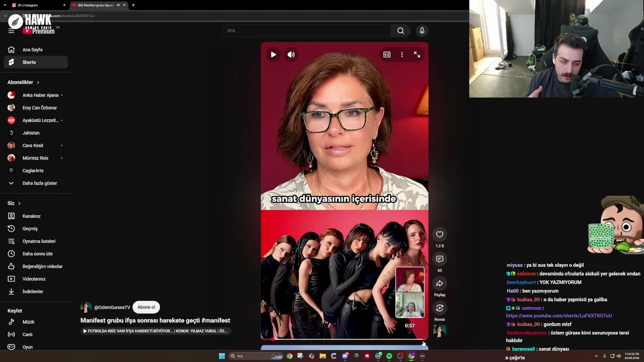Show hidden system tray icons
644x362 pixels.
tap(596, 356)
